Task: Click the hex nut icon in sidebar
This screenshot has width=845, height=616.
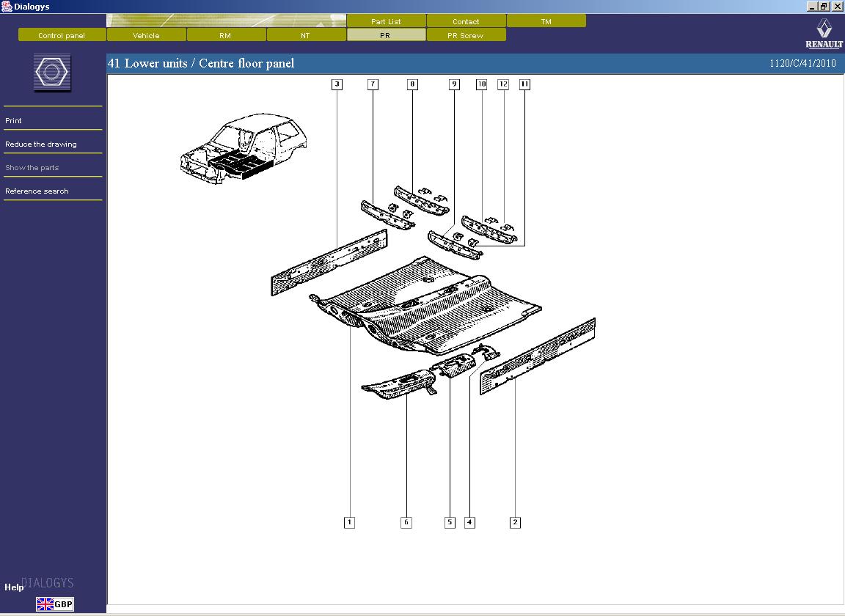Action: pos(52,72)
